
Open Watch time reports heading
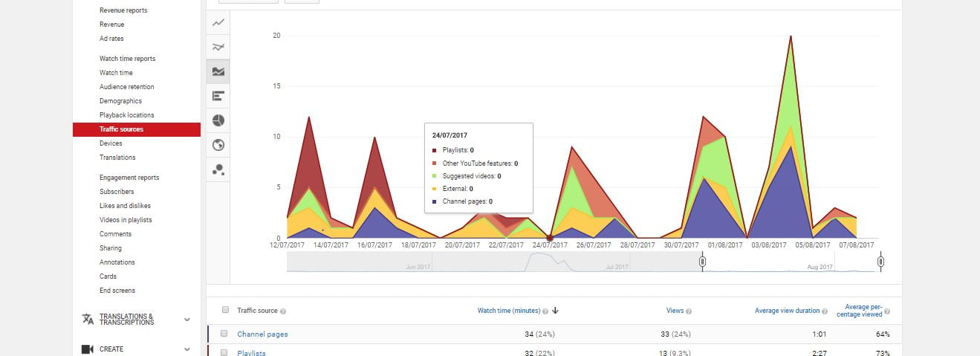[128, 59]
